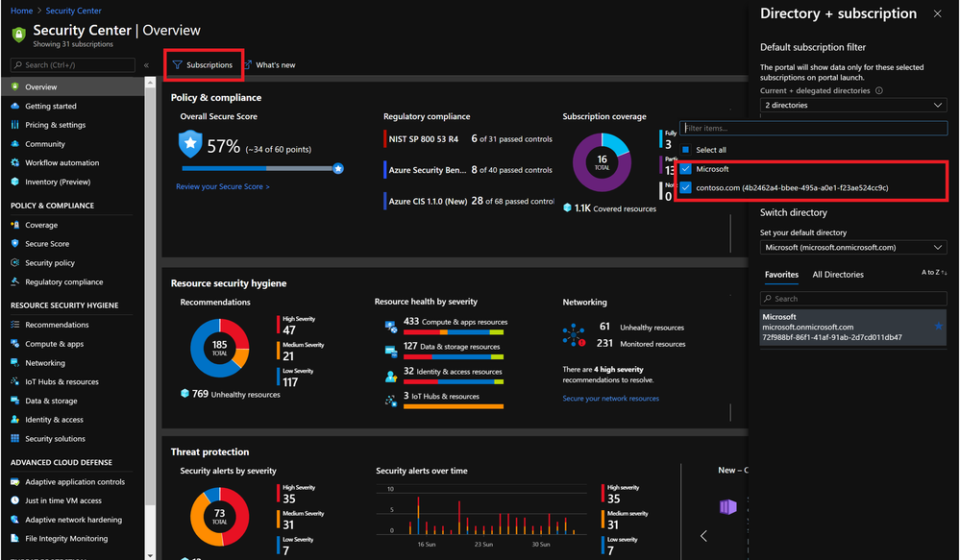960x560 pixels.
Task: Click the Community people icon
Action: point(15,144)
